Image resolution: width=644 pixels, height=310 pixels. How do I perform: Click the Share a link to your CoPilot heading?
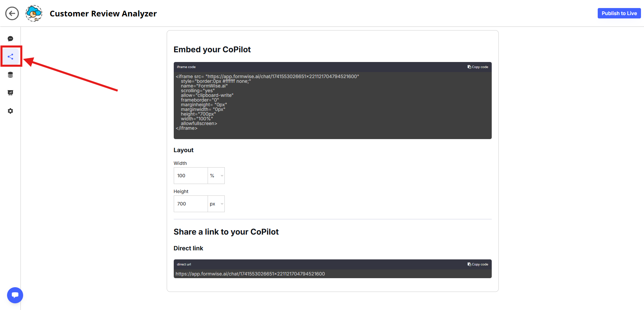tap(226, 232)
